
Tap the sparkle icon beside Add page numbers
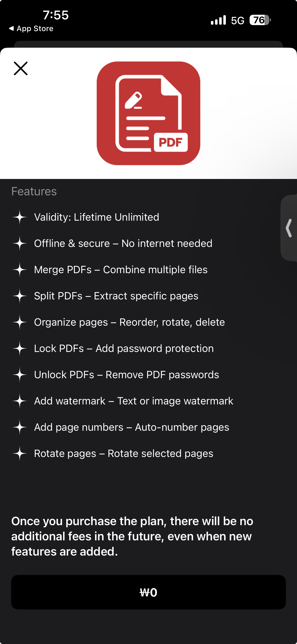click(x=20, y=427)
